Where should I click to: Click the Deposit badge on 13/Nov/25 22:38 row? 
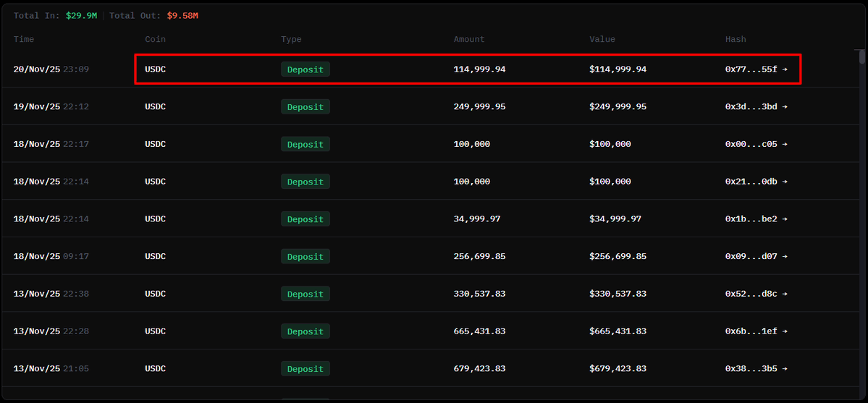pyautogui.click(x=305, y=294)
